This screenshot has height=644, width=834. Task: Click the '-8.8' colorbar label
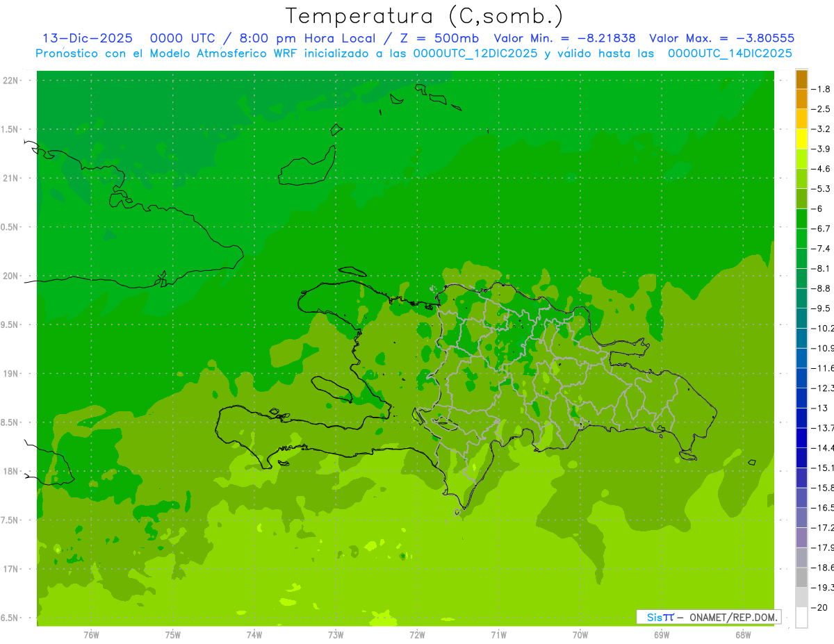point(821,288)
